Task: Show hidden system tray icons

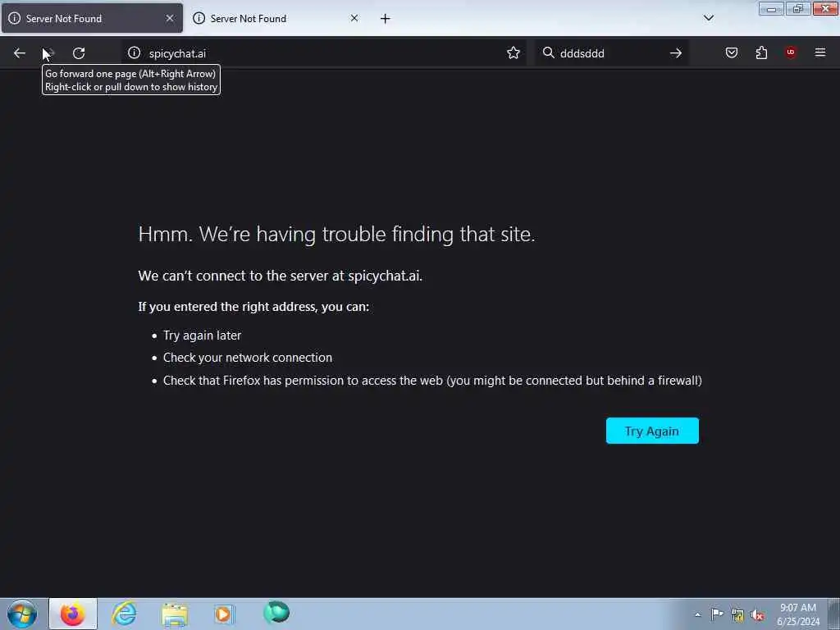Action: (x=697, y=614)
